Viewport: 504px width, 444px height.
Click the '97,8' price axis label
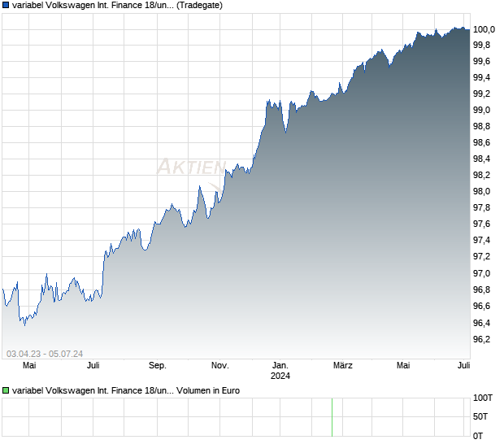point(482,207)
